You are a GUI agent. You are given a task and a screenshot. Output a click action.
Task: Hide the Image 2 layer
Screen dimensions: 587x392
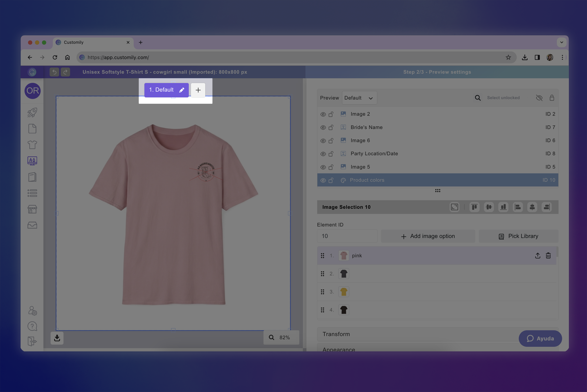(323, 114)
